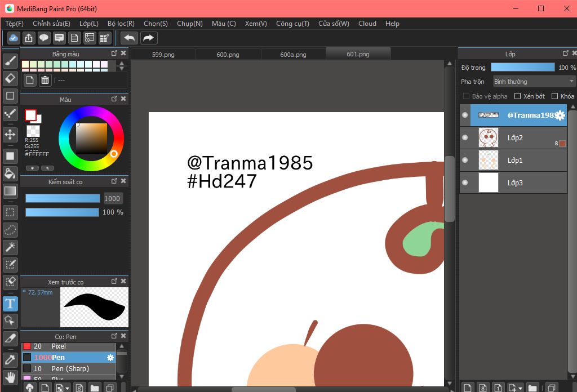577x392 pixels.
Task: Toggle visibility of Lớp2 layer
Action: tap(465, 137)
